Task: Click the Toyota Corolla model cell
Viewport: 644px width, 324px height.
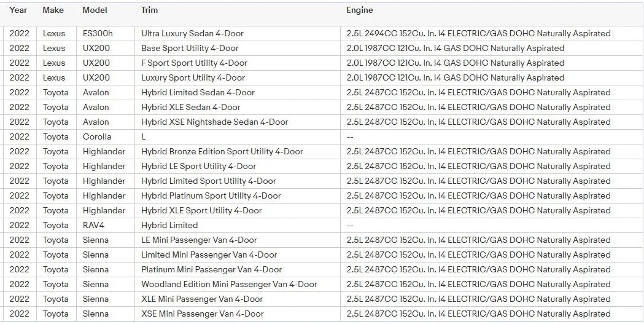Action: [97, 136]
